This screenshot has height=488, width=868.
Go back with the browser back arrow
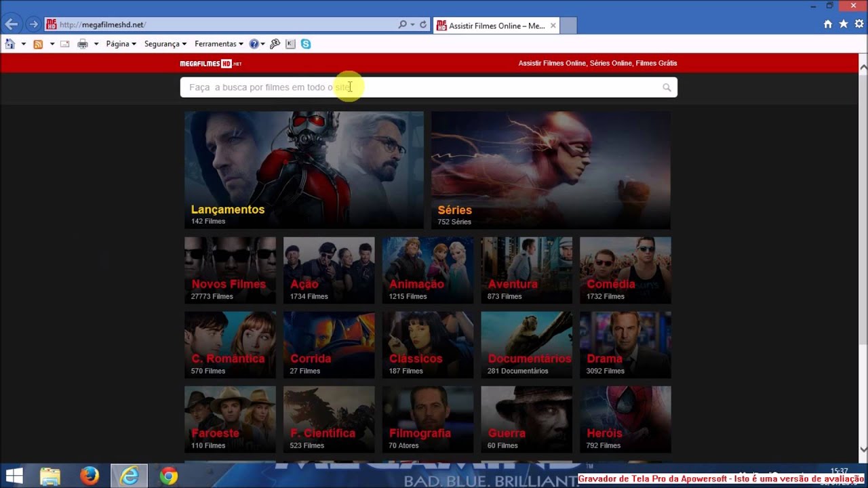(11, 24)
